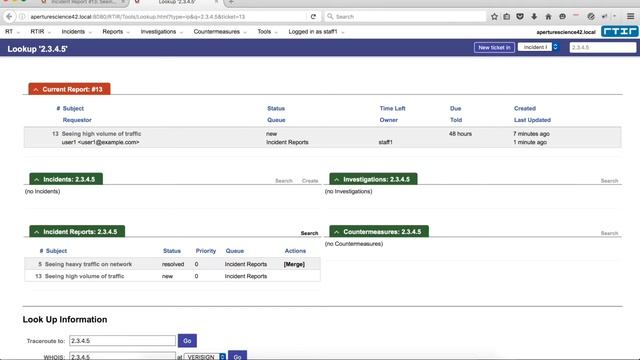Focus the Traceroute to input field
This screenshot has width=640, height=360.
coord(122,341)
